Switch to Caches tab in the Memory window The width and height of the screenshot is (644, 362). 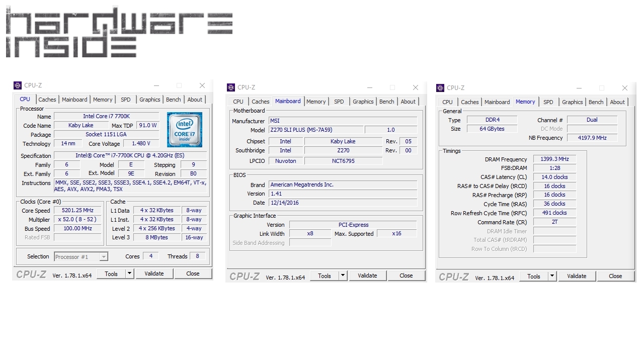pyautogui.click(x=470, y=102)
